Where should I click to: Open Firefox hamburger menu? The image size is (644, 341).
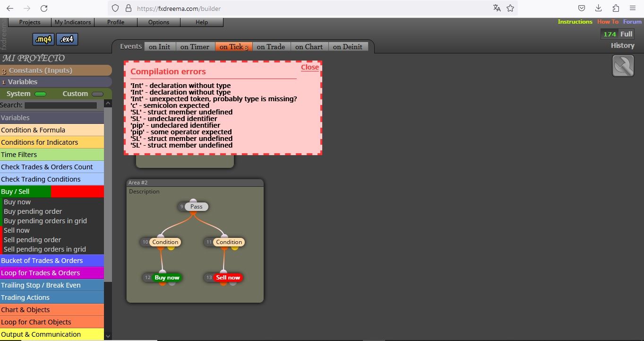pos(633,8)
